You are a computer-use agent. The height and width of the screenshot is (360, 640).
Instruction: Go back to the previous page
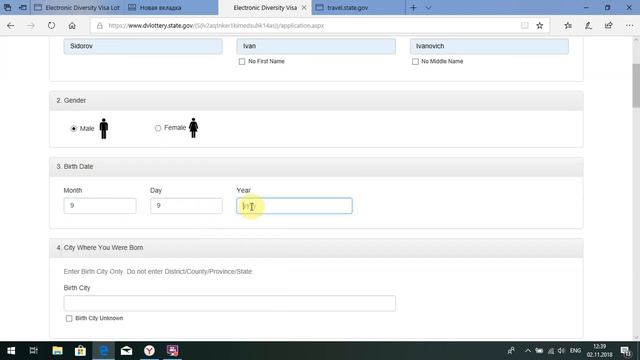click(x=11, y=26)
